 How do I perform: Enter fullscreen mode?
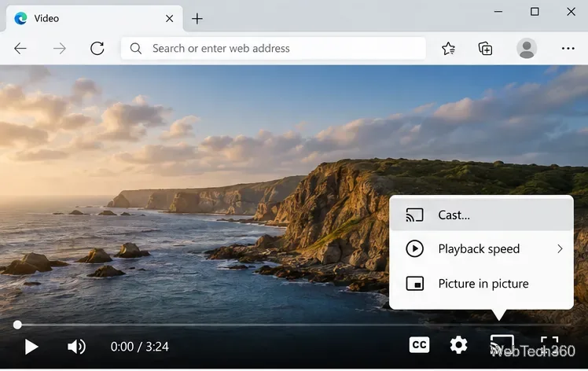coord(549,345)
